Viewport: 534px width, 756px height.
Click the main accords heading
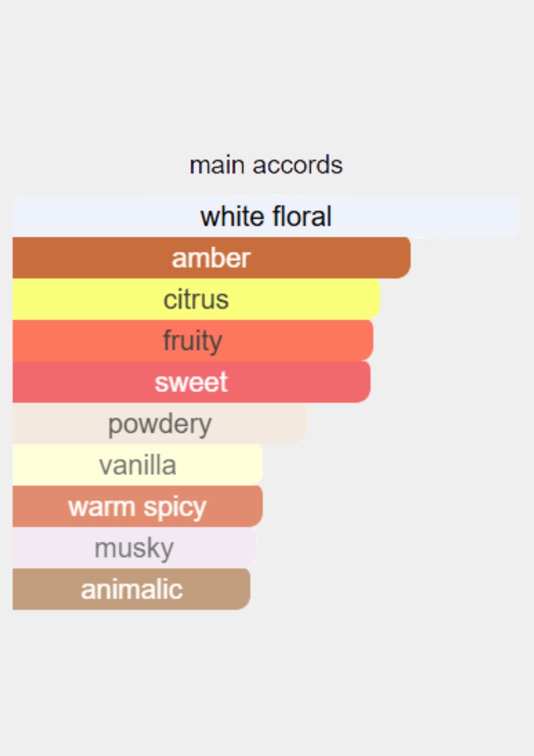tap(266, 165)
